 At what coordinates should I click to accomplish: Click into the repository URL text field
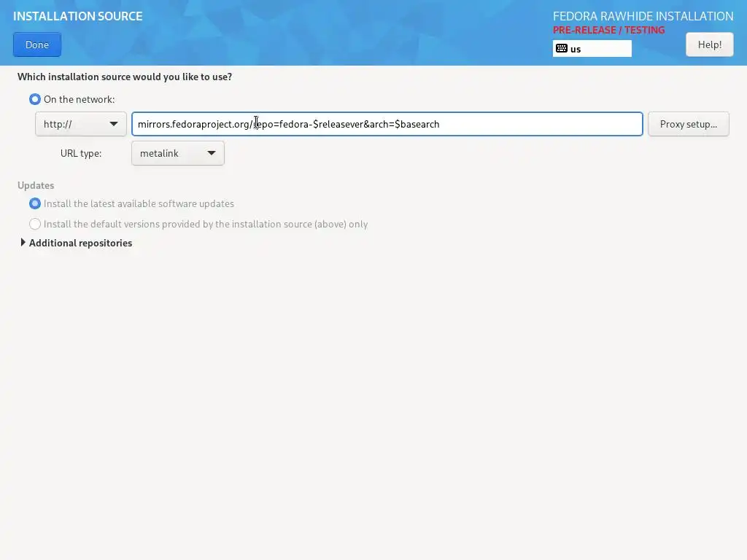click(387, 124)
